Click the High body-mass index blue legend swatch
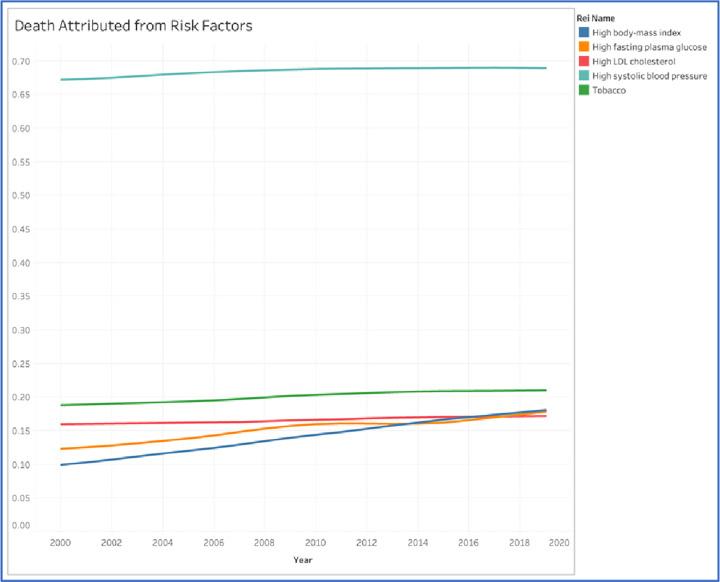The image size is (720, 582). pyautogui.click(x=582, y=33)
